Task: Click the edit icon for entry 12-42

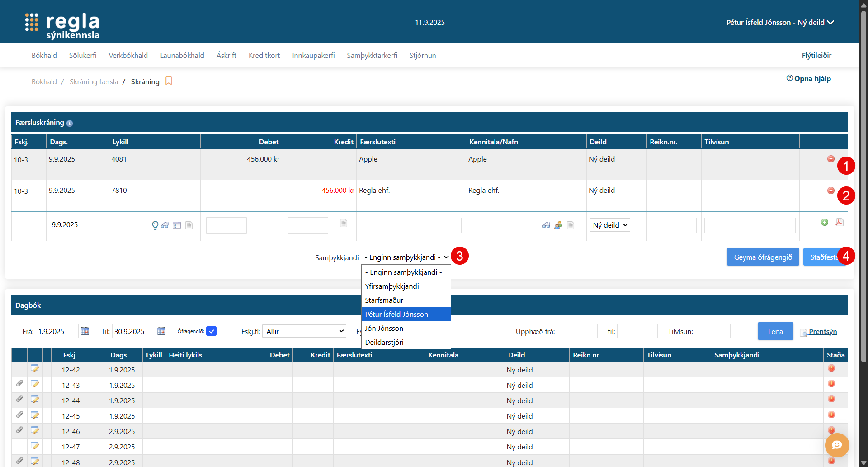Action: (x=35, y=369)
